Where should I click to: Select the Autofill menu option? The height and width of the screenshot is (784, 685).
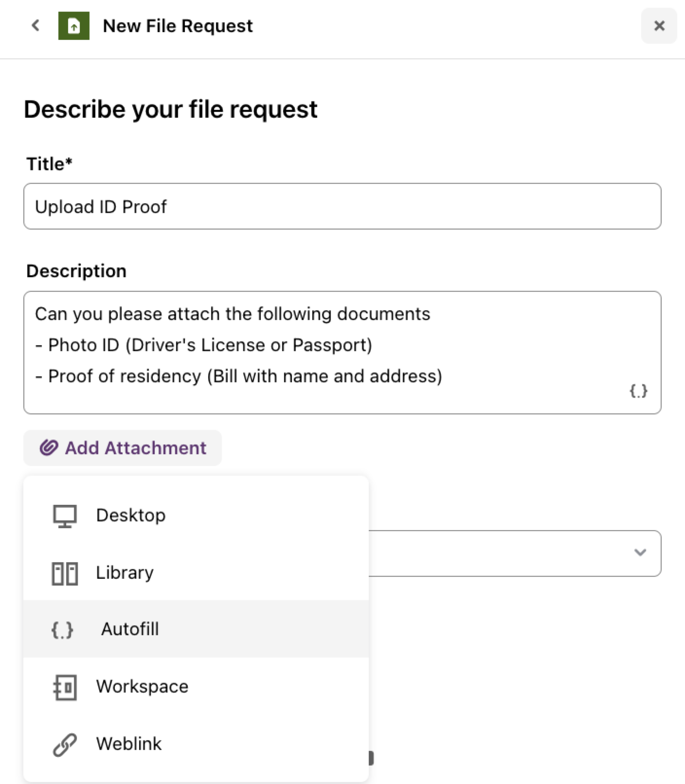click(196, 629)
